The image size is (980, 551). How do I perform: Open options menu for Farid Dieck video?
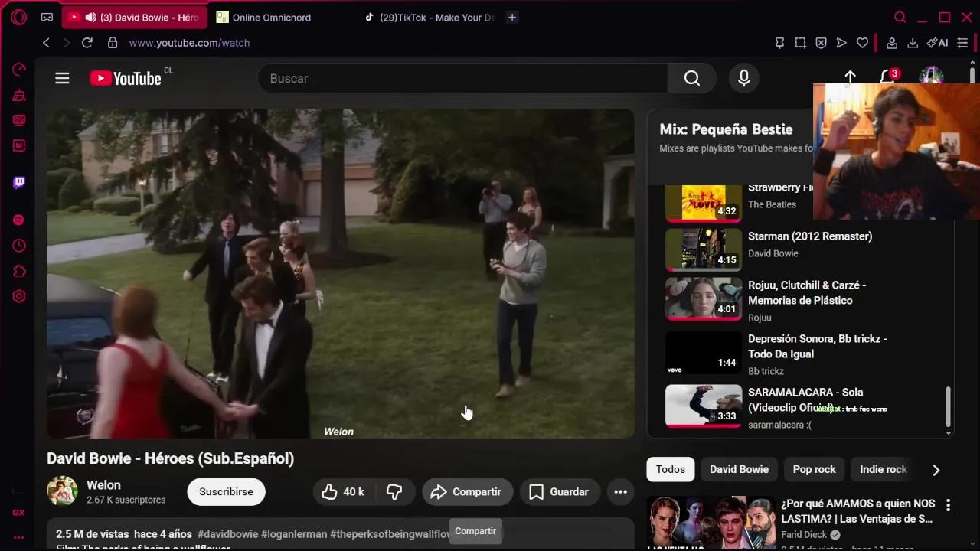[x=948, y=505]
